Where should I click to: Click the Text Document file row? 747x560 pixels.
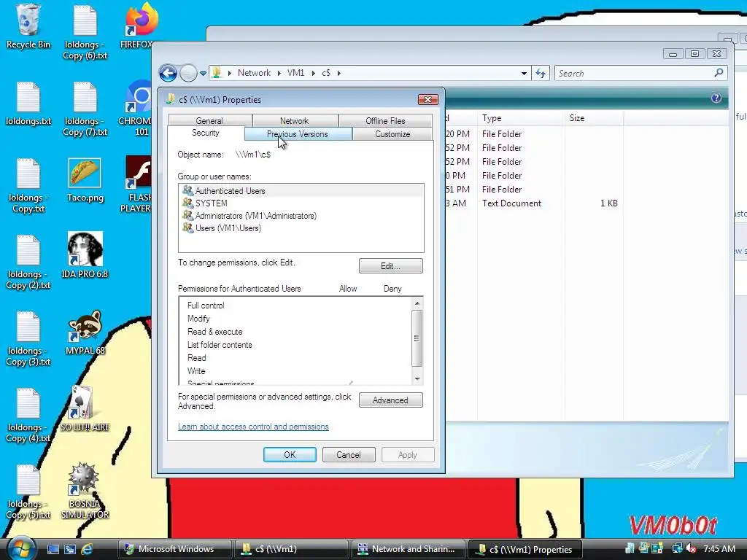(x=533, y=203)
